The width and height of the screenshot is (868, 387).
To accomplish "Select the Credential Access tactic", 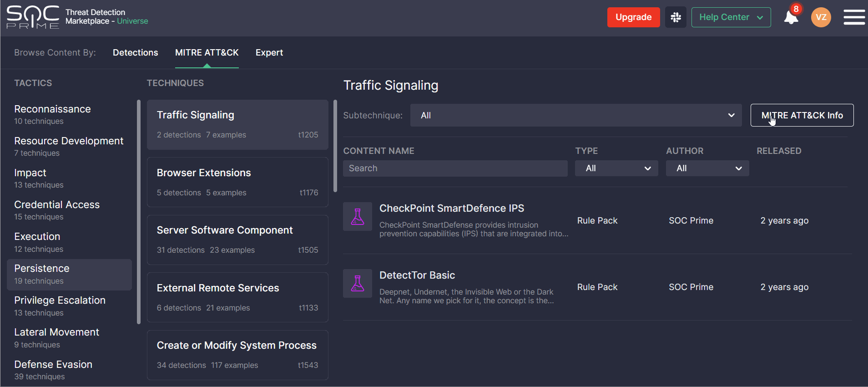I will (57, 205).
